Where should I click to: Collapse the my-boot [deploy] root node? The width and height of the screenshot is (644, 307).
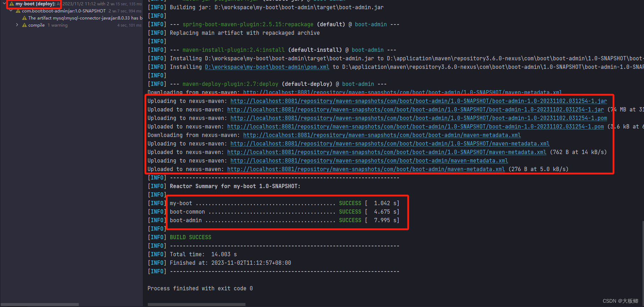coord(4,4)
